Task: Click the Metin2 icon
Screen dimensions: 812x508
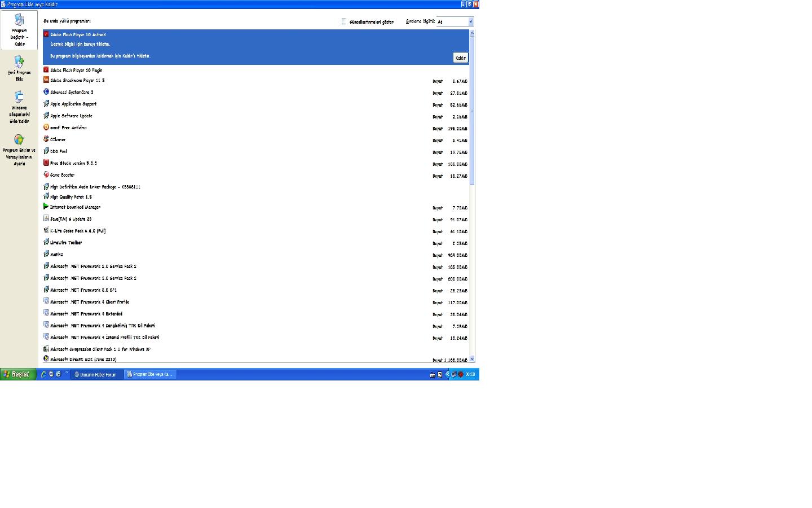Action: (x=46, y=255)
